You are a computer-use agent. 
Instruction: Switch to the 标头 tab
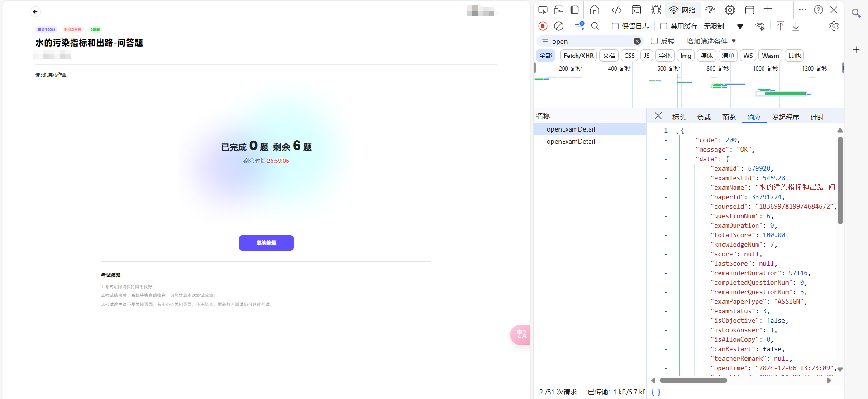[679, 118]
